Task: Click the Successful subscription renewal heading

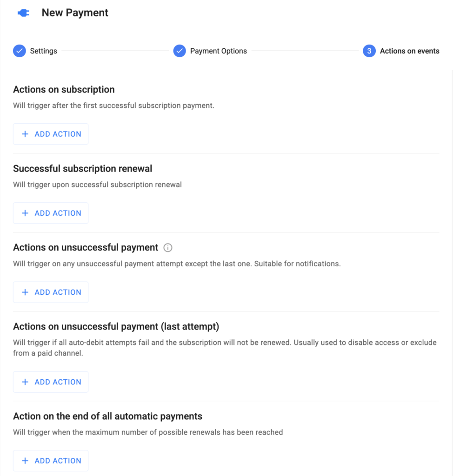Action: (83, 168)
